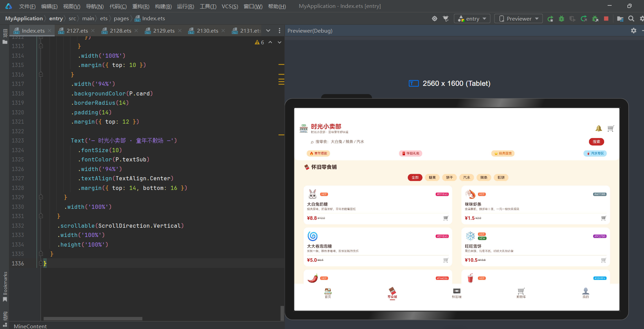Open Previewer panel settings gear
The height and width of the screenshot is (329, 644).
634,31
